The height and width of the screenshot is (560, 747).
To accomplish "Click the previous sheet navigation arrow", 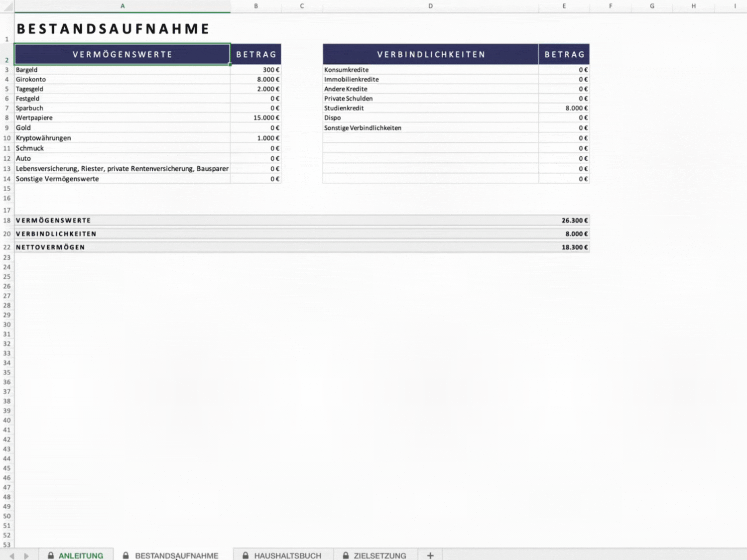I will pos(11,556).
